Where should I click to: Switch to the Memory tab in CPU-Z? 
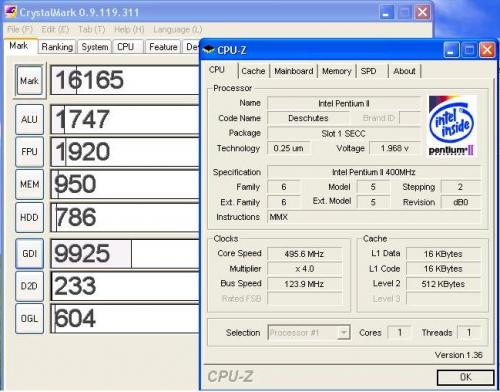(337, 71)
